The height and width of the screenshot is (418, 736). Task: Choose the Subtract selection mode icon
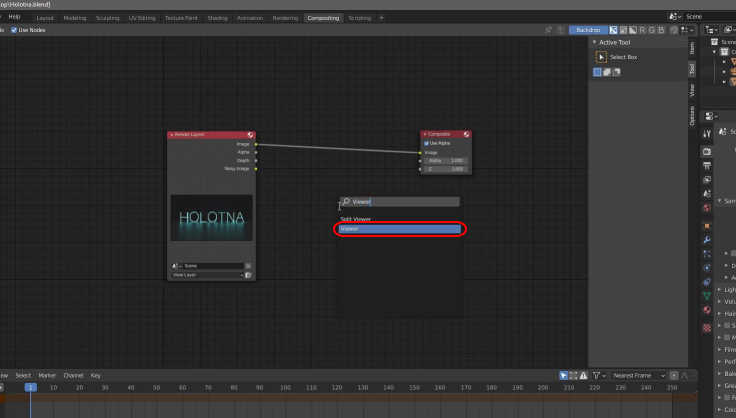tap(616, 72)
